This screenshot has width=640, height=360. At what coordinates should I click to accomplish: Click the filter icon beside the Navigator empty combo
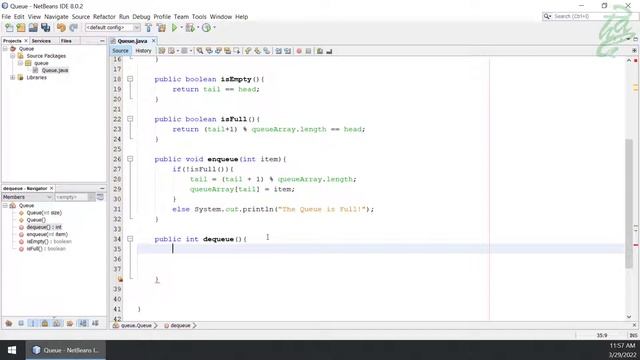[x=100, y=197]
